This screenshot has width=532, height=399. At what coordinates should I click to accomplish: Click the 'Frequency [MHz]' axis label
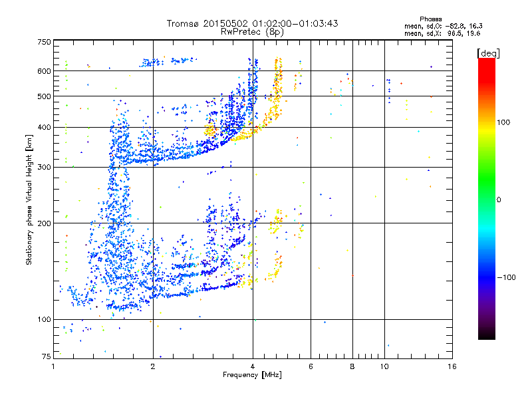pos(252,375)
